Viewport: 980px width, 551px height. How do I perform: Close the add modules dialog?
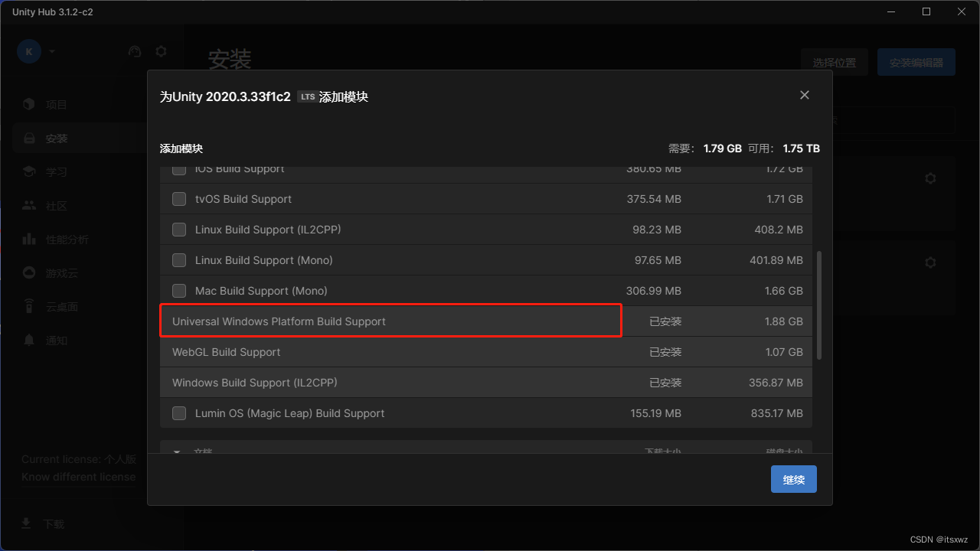tap(804, 95)
